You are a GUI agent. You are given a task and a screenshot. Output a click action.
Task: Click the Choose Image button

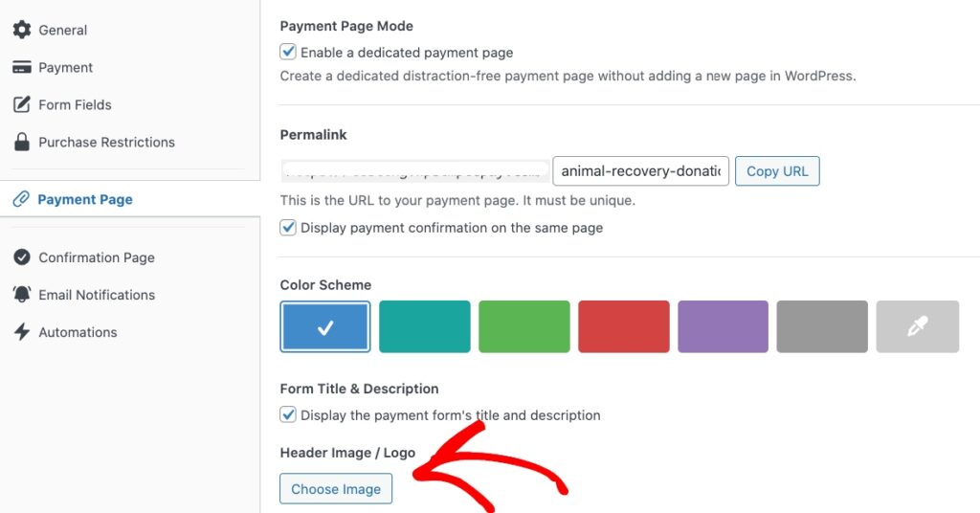[x=336, y=489]
